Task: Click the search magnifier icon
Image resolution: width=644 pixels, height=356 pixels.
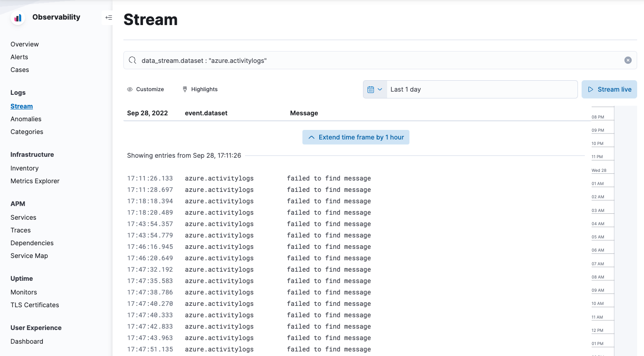Action: 132,60
